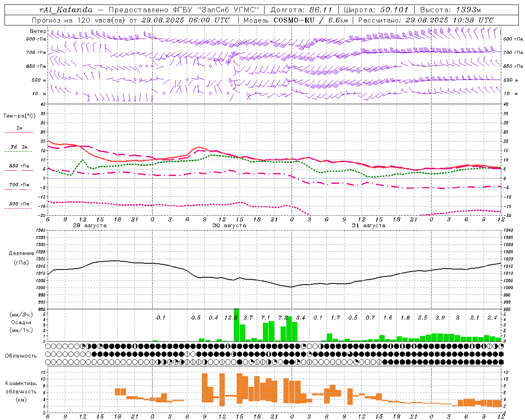This screenshot has height=420, width=525.
Task: Select the model name COSMO-RU / 6.6км
Action: (x=310, y=20)
